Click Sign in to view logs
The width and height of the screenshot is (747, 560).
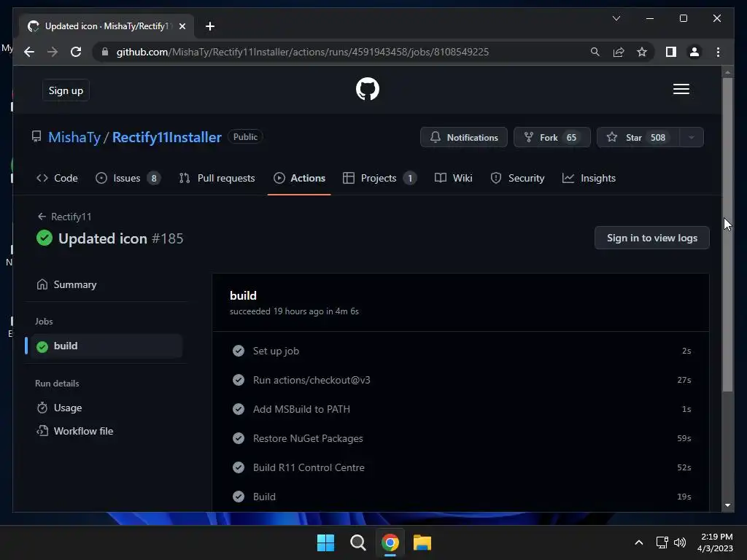pyautogui.click(x=651, y=238)
